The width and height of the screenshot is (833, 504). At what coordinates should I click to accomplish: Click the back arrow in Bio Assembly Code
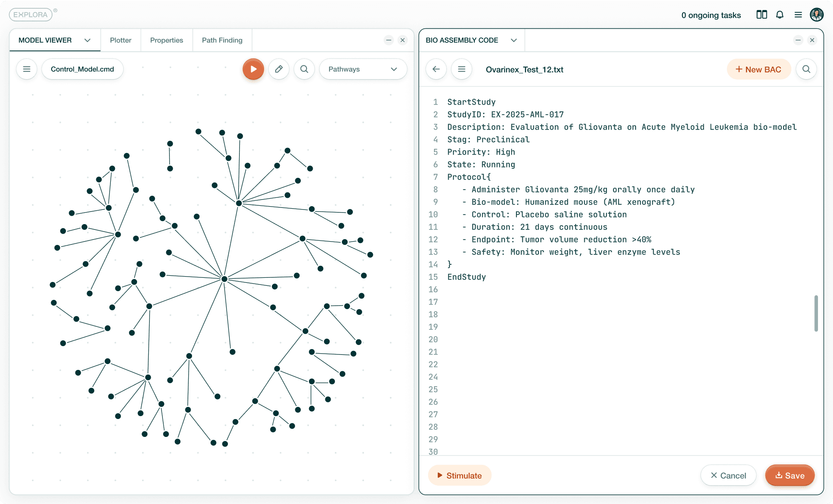(x=436, y=69)
